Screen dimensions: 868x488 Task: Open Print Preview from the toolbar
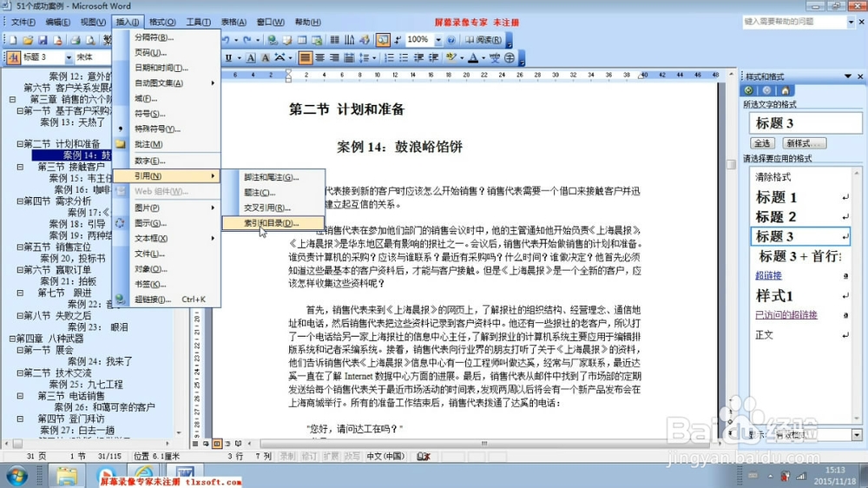coord(90,40)
